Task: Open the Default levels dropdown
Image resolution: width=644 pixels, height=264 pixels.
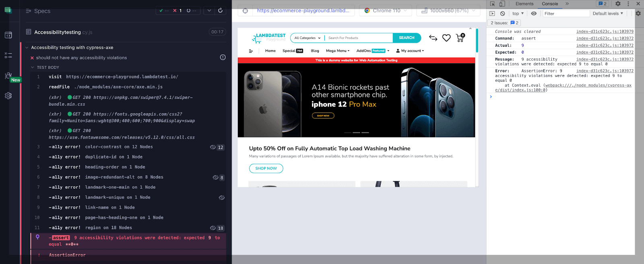Action: point(608,14)
